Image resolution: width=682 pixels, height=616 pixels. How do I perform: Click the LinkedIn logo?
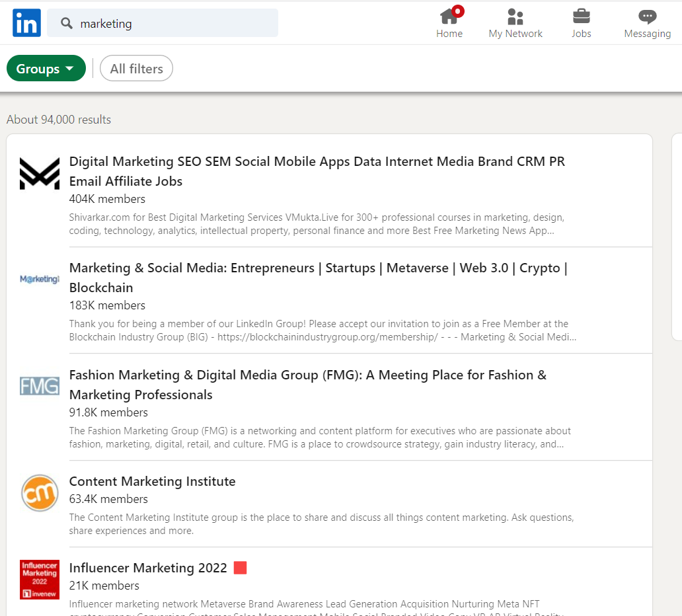26,22
